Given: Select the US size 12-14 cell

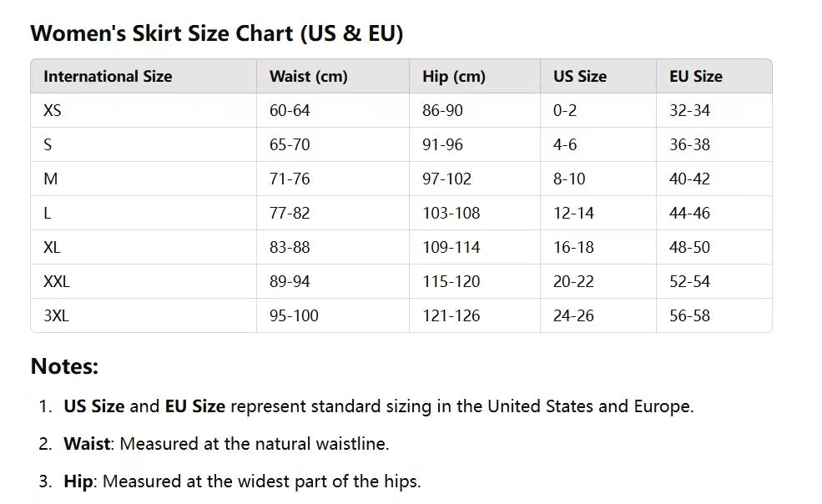Looking at the screenshot, I should (573, 214).
